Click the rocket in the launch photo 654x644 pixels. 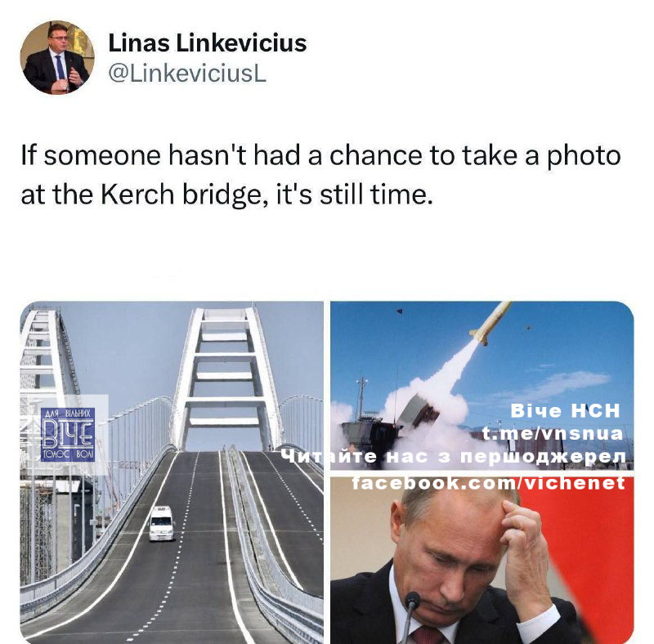(491, 323)
